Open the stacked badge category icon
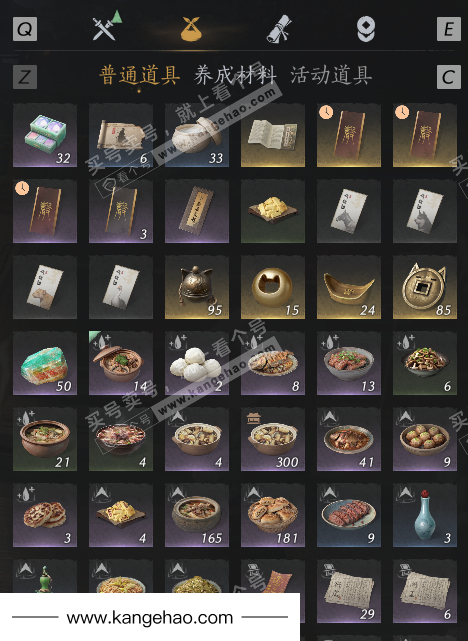 click(365, 29)
